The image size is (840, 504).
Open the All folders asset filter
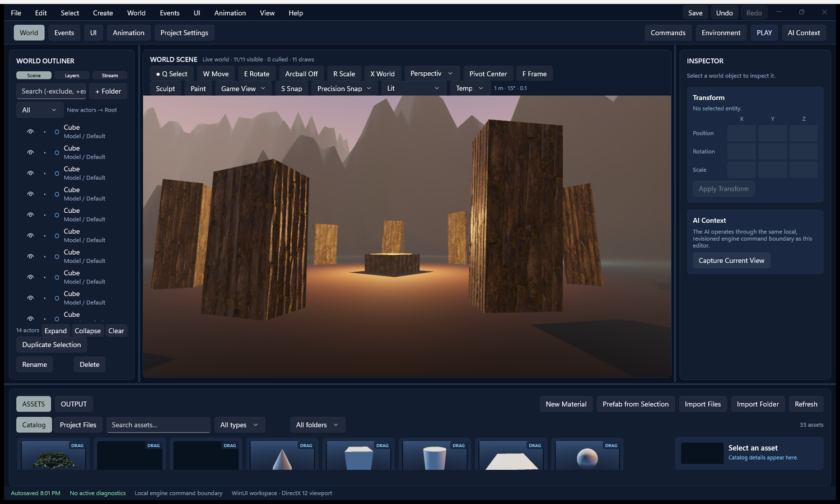[x=318, y=425]
